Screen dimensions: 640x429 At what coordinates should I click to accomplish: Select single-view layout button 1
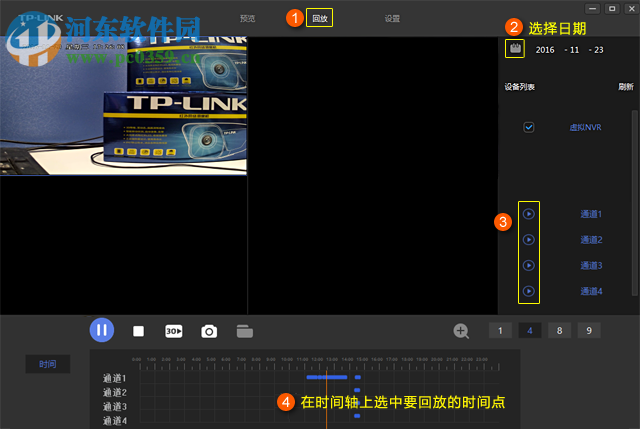[x=500, y=331]
